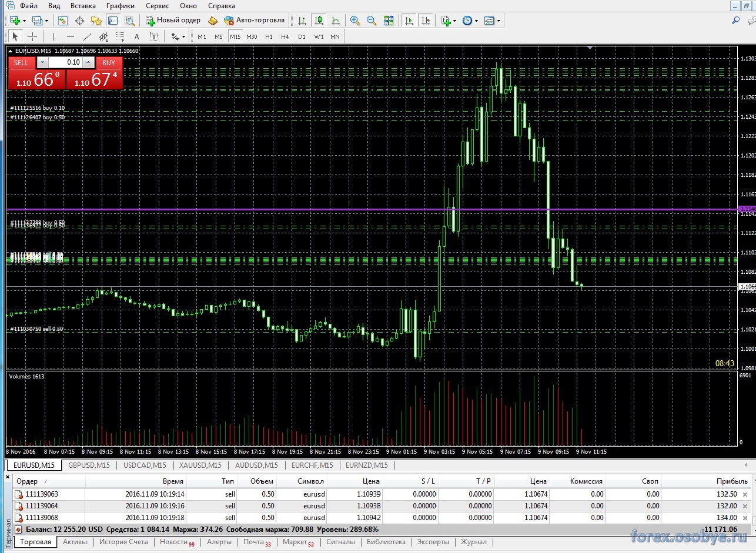Click the Zoom In magnifier icon
Screen dimensions: 756x553
tap(354, 21)
